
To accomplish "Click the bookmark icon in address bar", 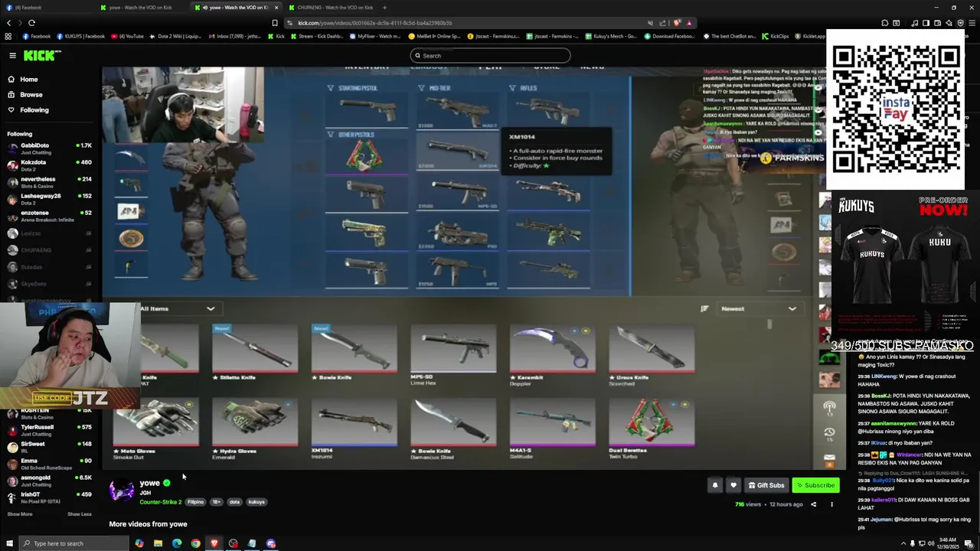I will tap(275, 23).
